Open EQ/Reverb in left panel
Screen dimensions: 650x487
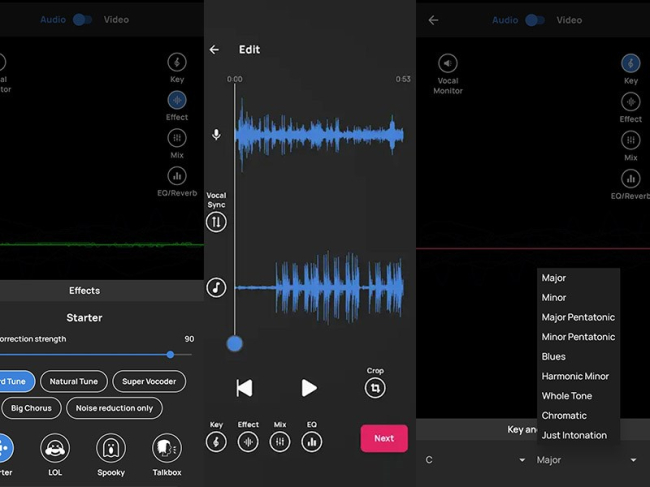pyautogui.click(x=177, y=176)
